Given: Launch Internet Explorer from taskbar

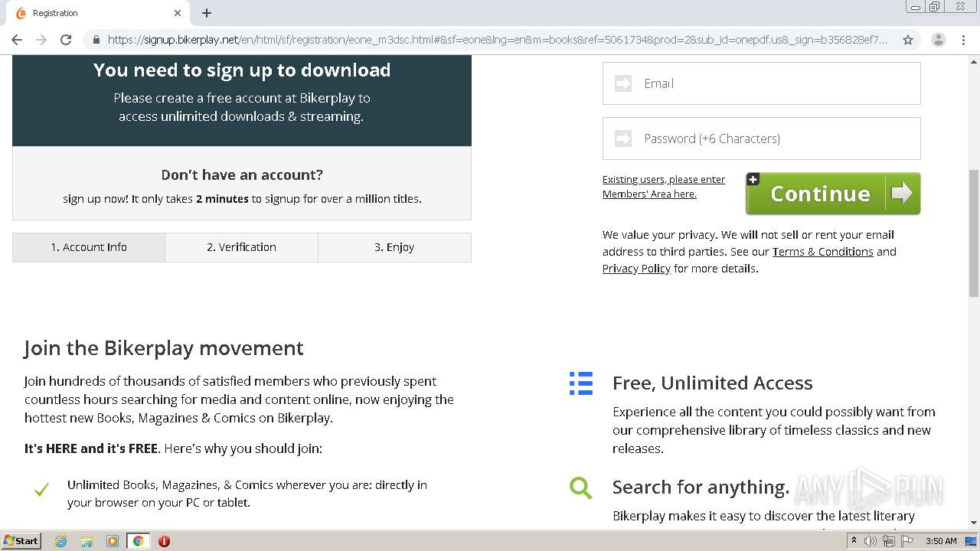Looking at the screenshot, I should tap(60, 541).
